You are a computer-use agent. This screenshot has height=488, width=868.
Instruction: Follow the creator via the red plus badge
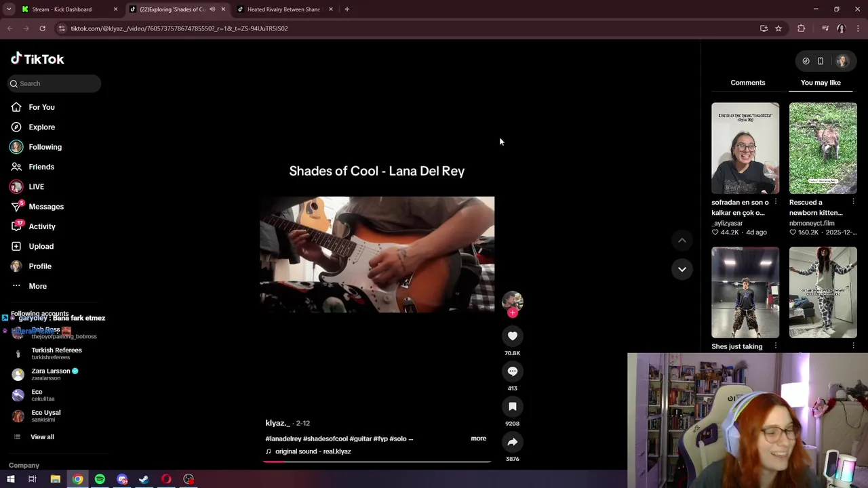(513, 312)
